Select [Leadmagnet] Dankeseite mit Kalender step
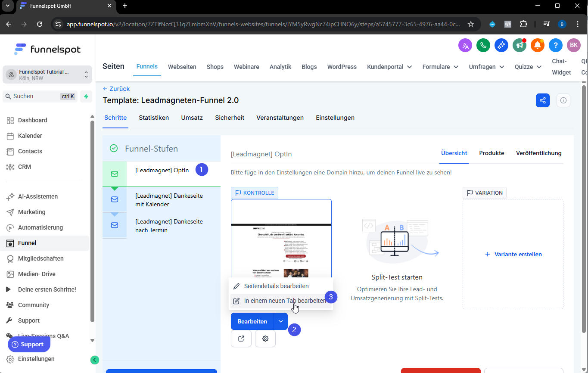Viewport: 588px width, 373px height. (162, 200)
